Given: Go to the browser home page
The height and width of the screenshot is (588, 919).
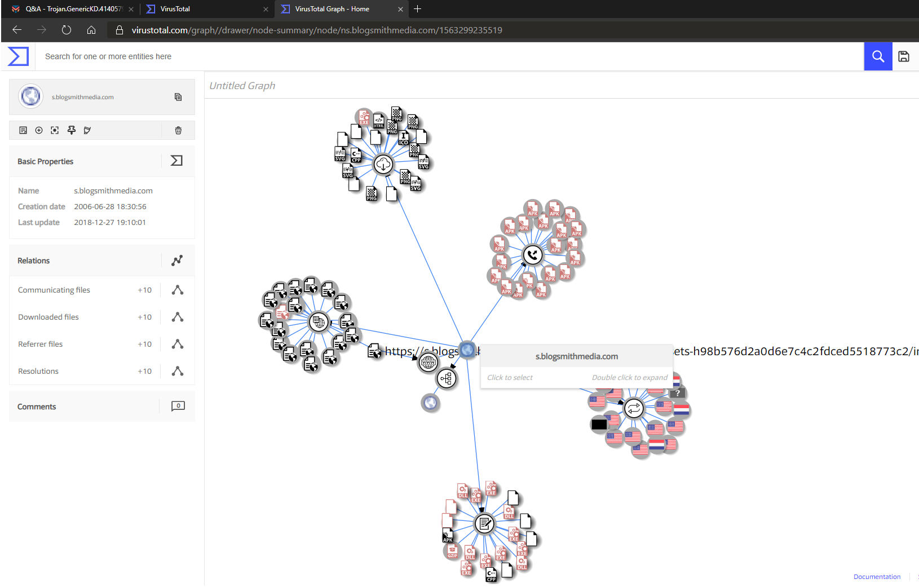Looking at the screenshot, I should click(91, 30).
